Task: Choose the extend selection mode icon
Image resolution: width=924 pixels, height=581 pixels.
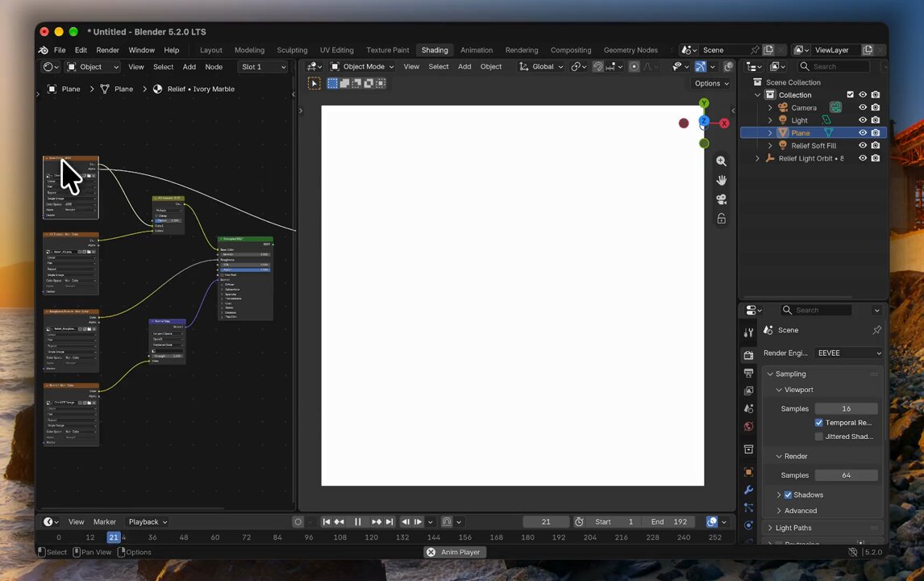Action: (x=345, y=83)
